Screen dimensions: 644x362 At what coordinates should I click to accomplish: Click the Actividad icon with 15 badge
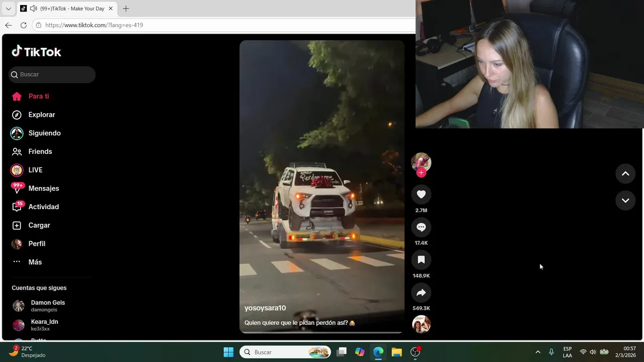pyautogui.click(x=17, y=207)
